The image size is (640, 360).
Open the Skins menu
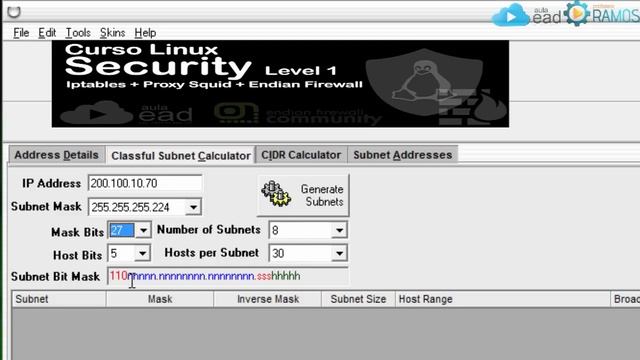112,33
